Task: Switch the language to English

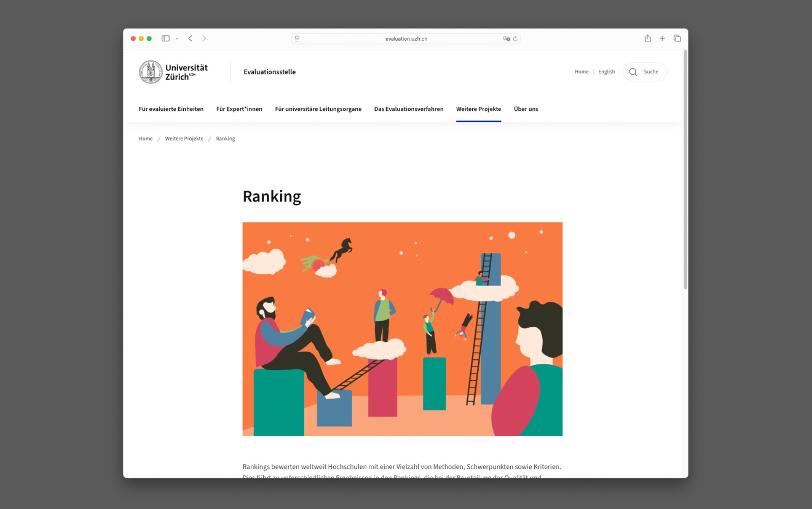Action: pyautogui.click(x=606, y=72)
